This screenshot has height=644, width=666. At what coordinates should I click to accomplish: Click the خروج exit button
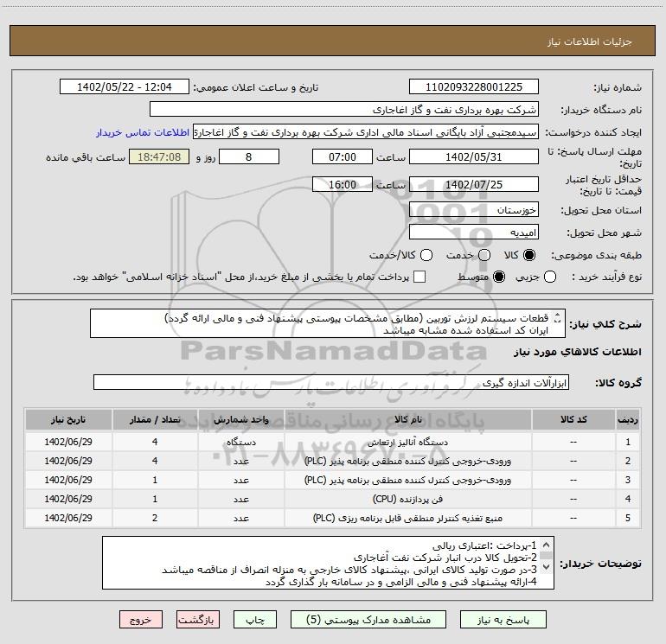141,620
